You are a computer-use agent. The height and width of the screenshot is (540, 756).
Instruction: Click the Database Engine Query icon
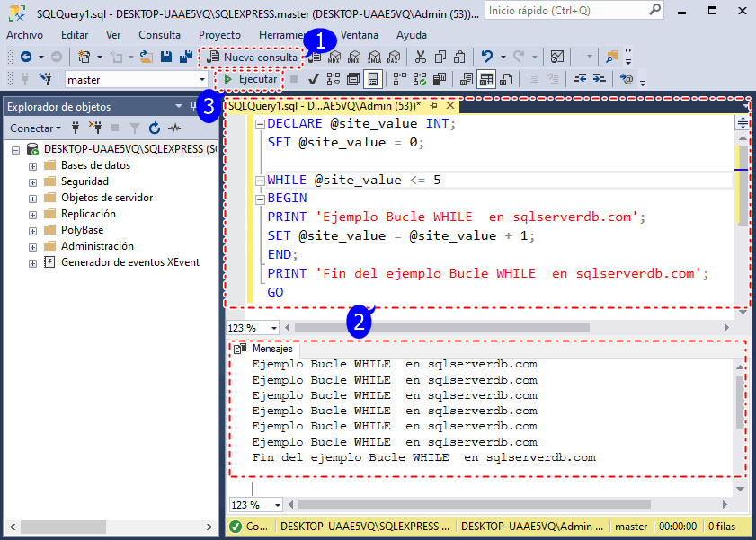(315, 57)
